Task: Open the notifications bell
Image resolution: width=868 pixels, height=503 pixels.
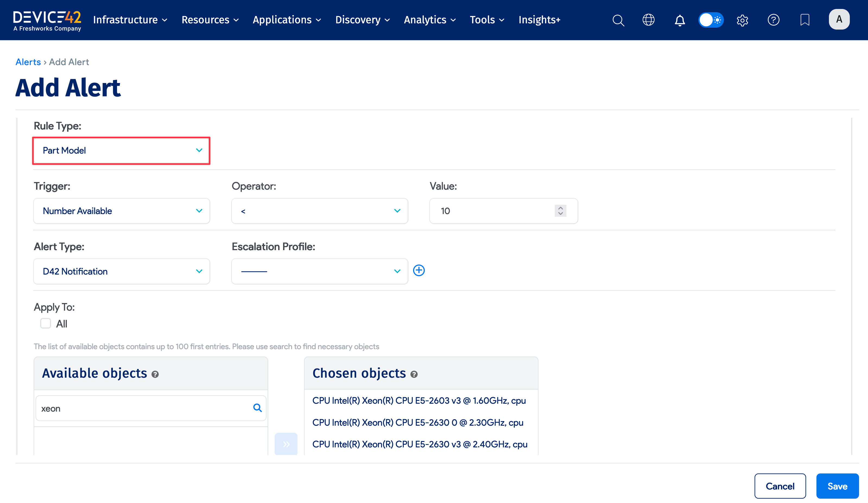Action: (x=679, y=20)
